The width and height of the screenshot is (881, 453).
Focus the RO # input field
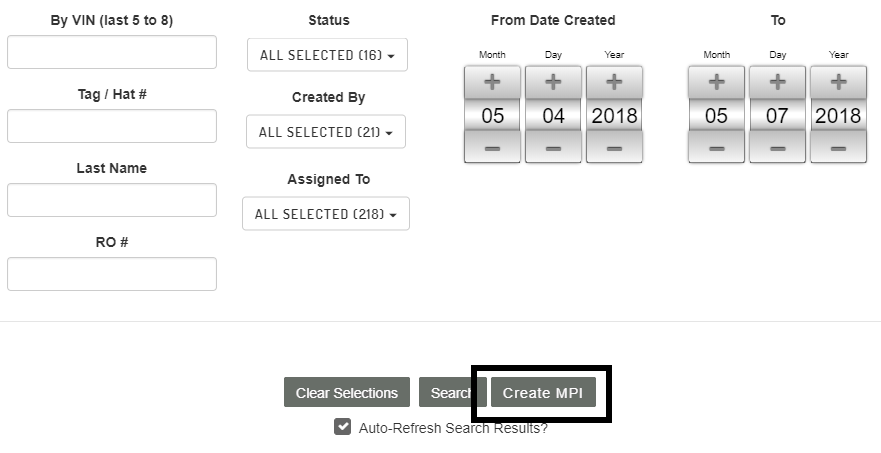(112, 274)
